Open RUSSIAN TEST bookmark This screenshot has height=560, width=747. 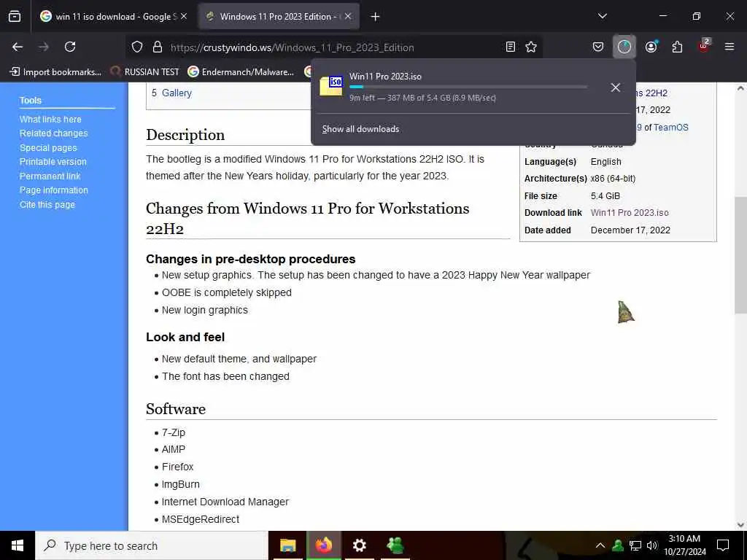pyautogui.click(x=144, y=72)
